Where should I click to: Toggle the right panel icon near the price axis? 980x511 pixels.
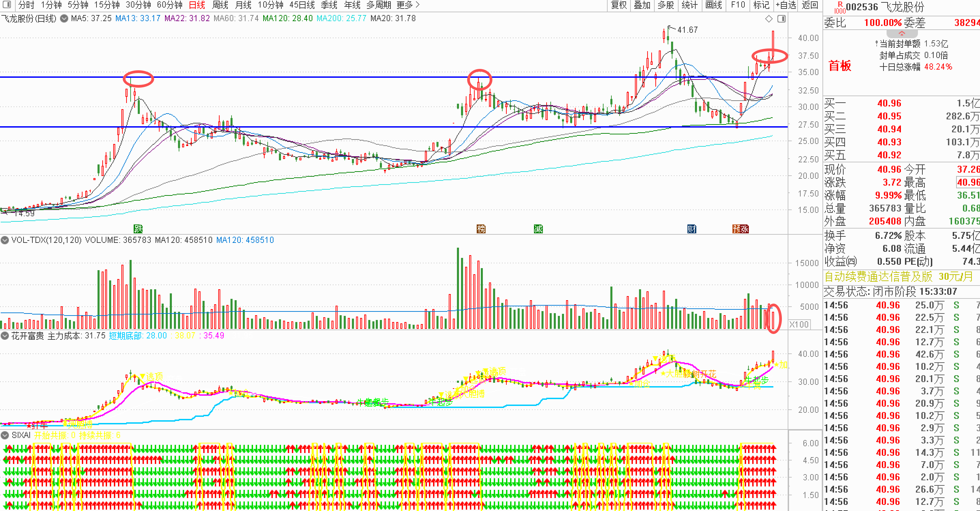[x=782, y=19]
